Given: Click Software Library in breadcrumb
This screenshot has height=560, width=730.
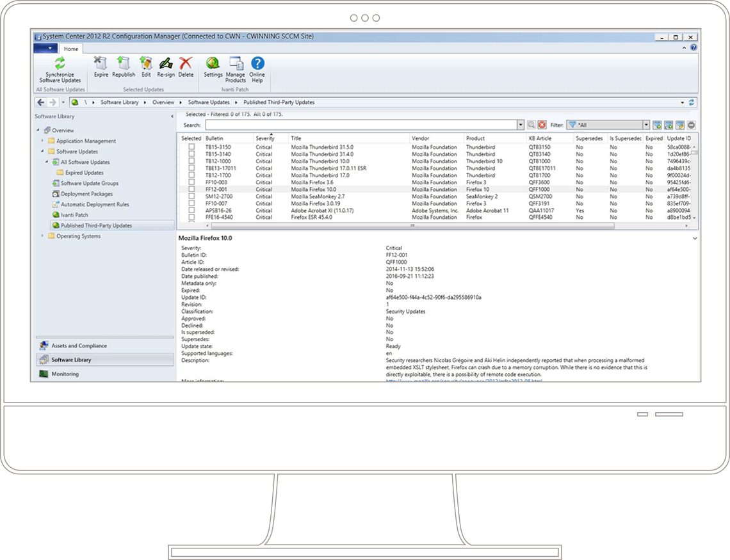Looking at the screenshot, I should point(120,102).
